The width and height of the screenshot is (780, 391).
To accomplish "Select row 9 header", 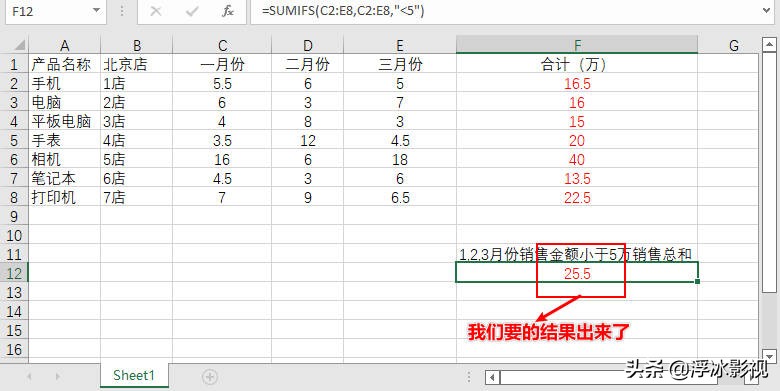I will click(14, 216).
